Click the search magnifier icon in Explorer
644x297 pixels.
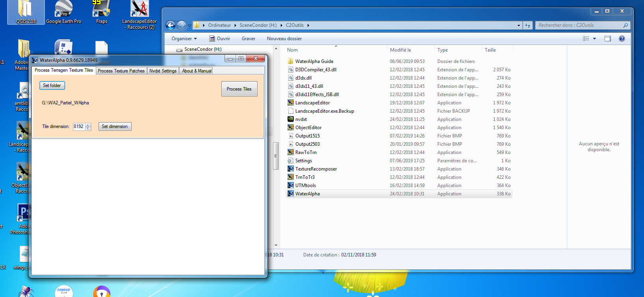tap(625, 25)
